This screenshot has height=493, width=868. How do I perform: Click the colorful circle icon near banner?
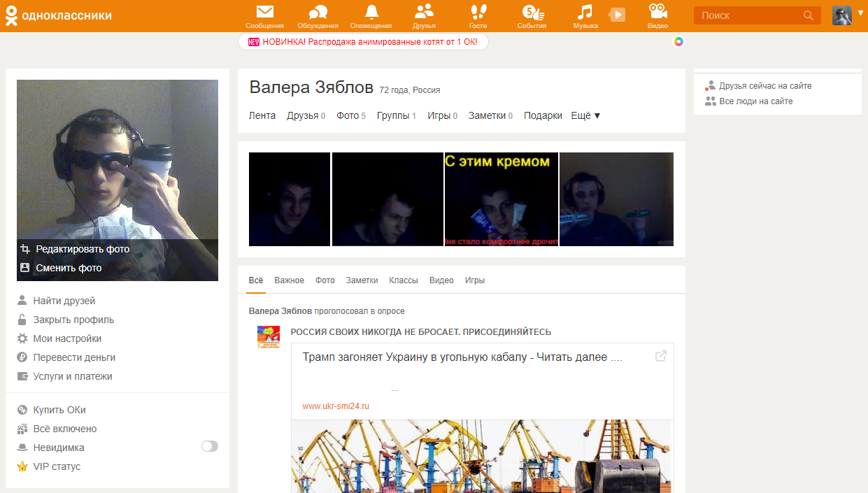[678, 41]
